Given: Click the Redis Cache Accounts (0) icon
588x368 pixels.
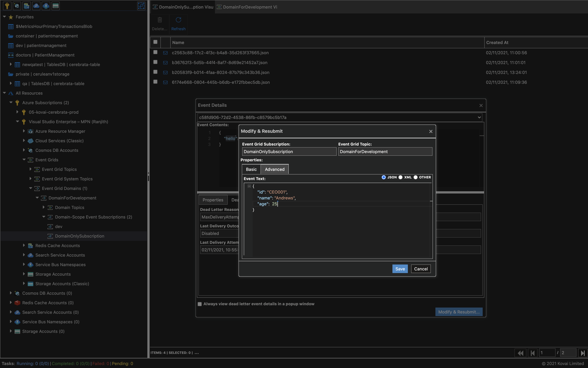Looking at the screenshot, I should [17, 303].
